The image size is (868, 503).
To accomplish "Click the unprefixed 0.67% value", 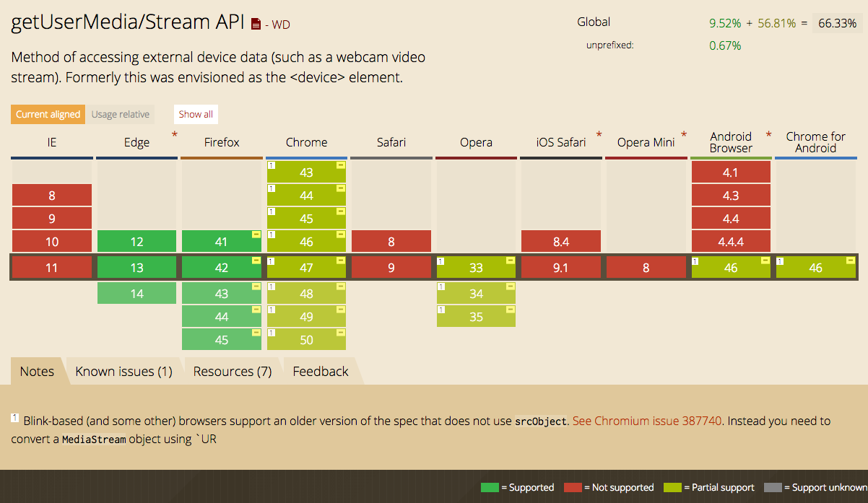I will coord(725,45).
